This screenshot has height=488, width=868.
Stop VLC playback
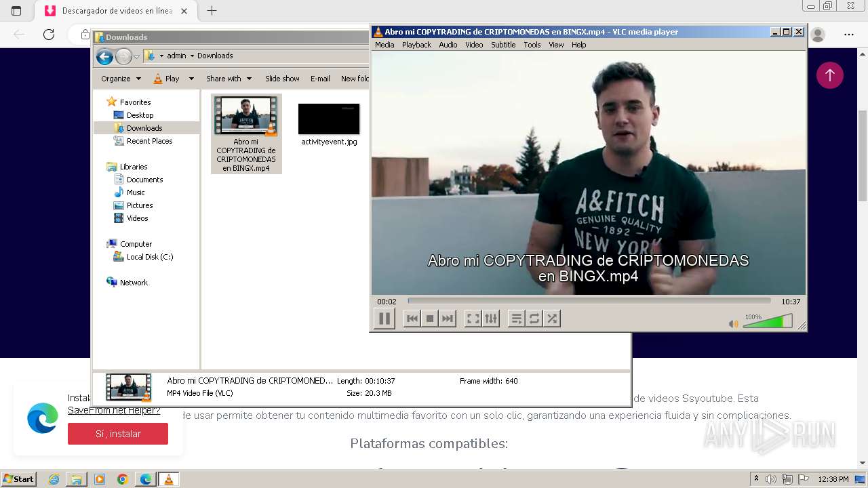429,319
